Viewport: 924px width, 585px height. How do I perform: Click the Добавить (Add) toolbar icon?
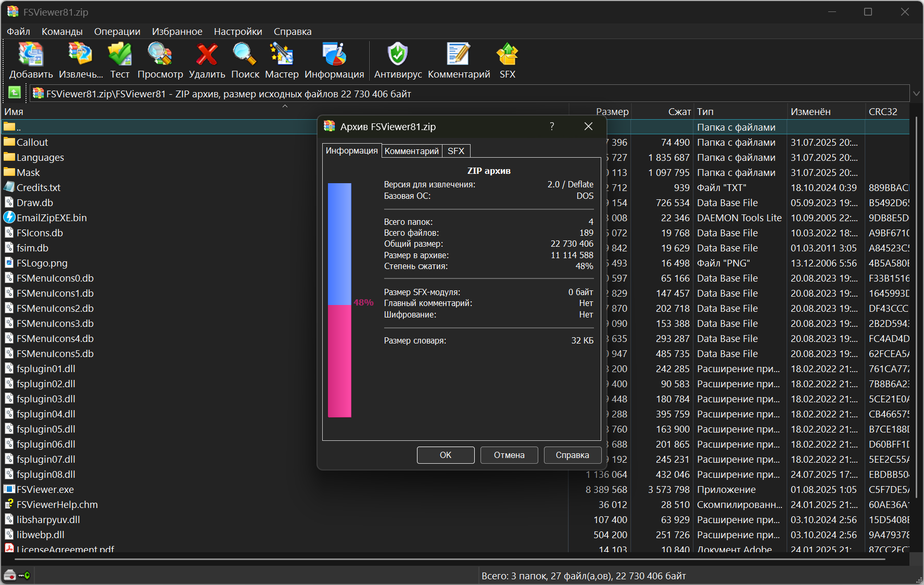pyautogui.click(x=31, y=55)
